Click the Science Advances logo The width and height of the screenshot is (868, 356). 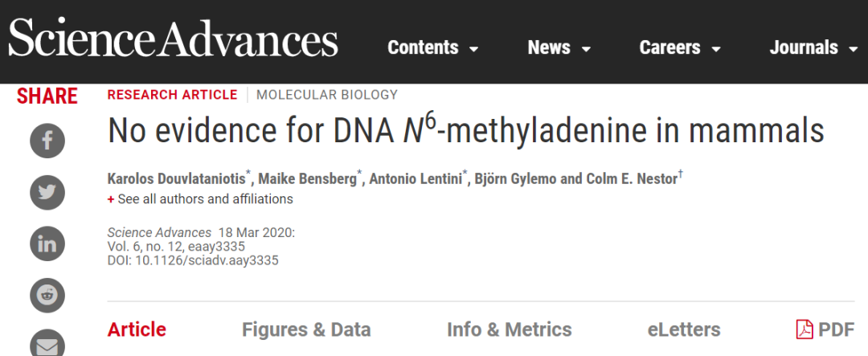pyautogui.click(x=174, y=41)
